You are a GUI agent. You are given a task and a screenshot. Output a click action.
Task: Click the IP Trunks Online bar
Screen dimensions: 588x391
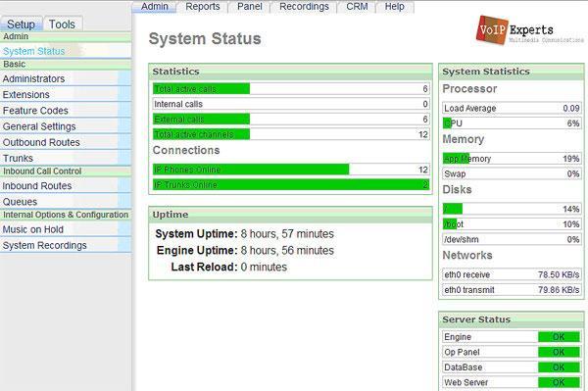(291, 185)
